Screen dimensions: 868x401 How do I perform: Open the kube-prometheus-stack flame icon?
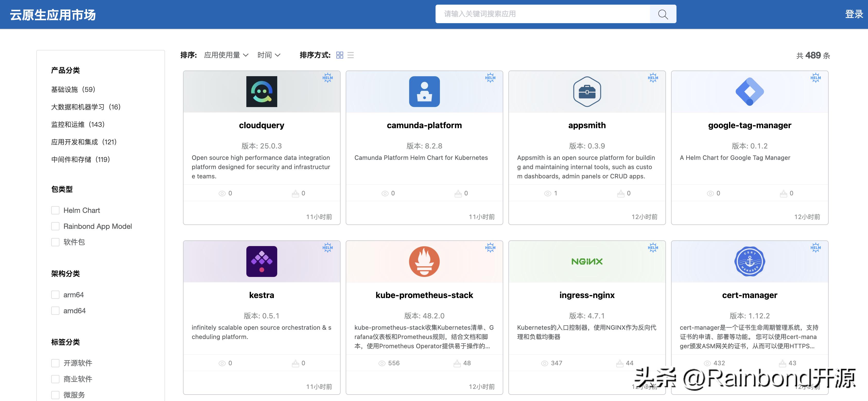[x=424, y=261]
